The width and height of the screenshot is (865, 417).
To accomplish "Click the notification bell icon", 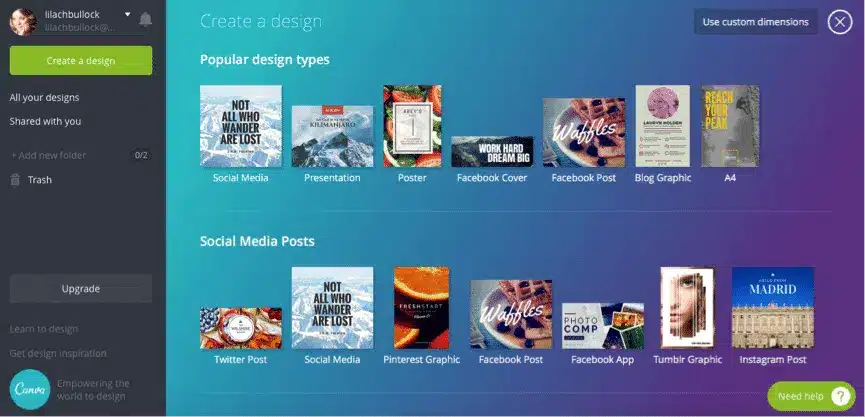I will [146, 20].
